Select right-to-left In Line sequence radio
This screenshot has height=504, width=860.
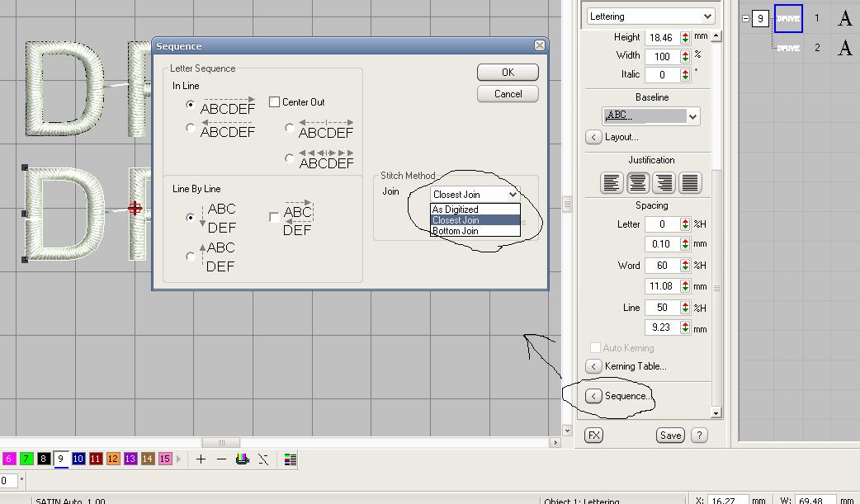click(191, 128)
